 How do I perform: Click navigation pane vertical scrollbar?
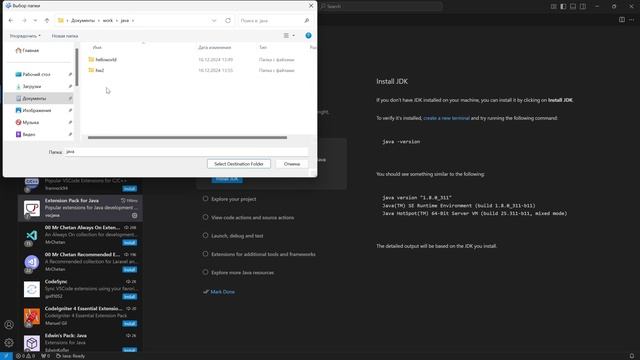pyautogui.click(x=77, y=67)
